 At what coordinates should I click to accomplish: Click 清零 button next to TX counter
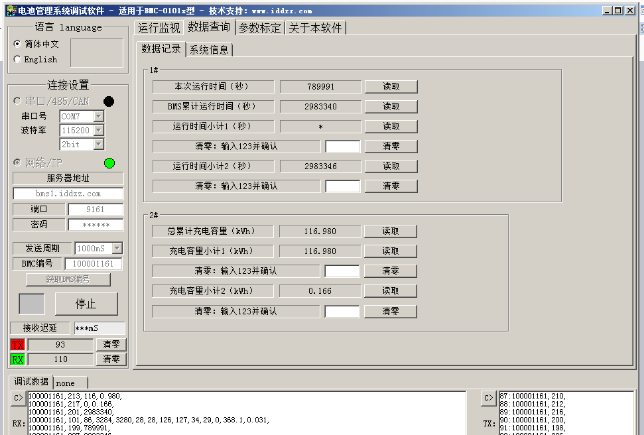tap(111, 344)
